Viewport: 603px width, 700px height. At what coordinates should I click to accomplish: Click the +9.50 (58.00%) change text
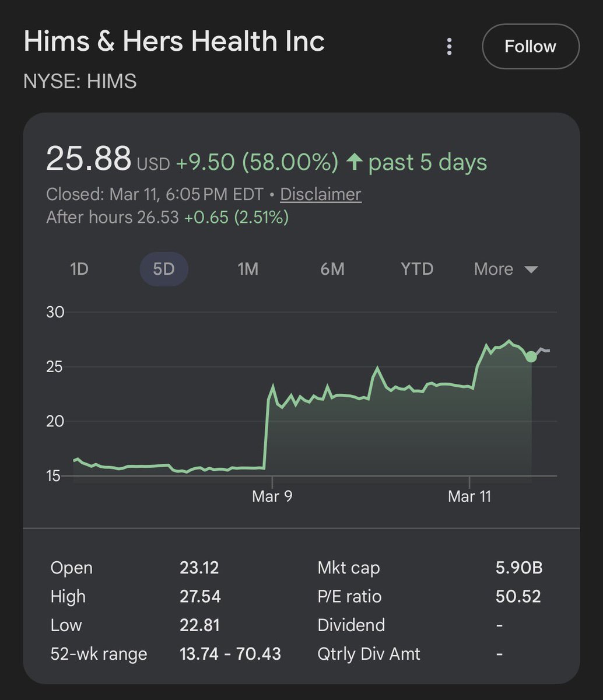(257, 162)
